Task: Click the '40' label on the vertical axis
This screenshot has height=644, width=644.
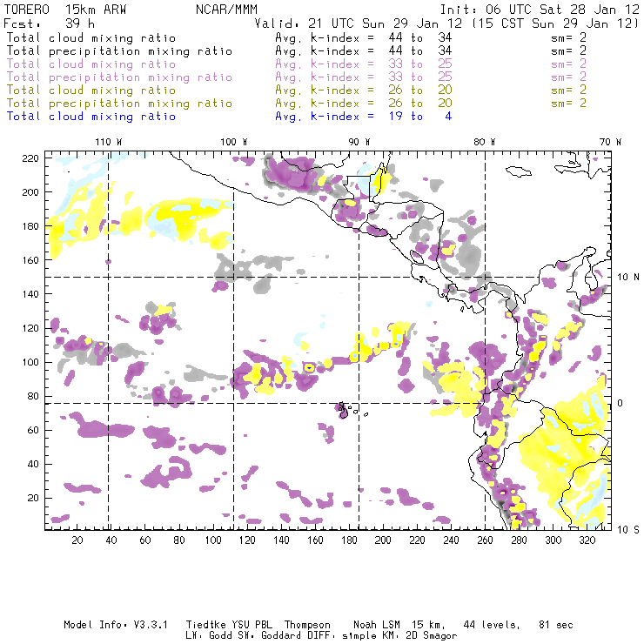Action: 33,464
